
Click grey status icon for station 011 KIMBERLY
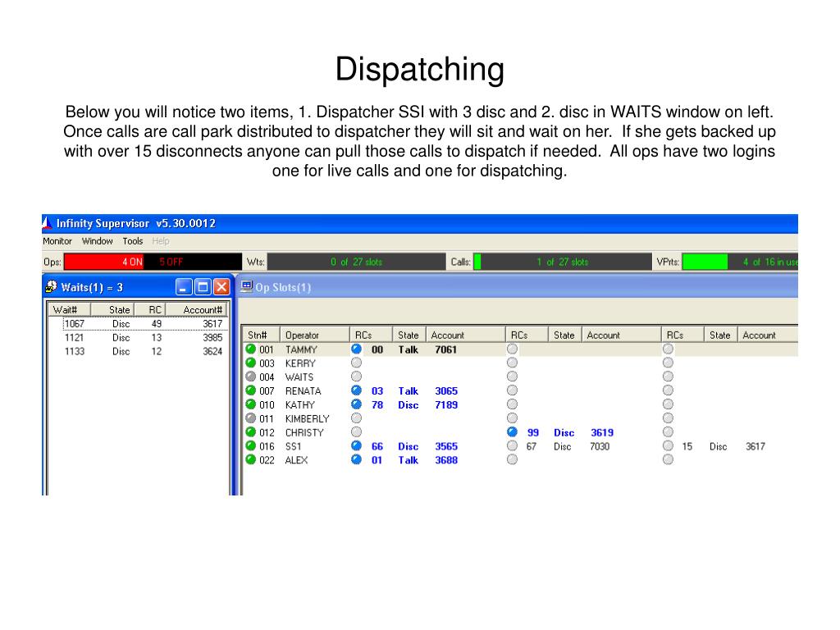[x=250, y=418]
